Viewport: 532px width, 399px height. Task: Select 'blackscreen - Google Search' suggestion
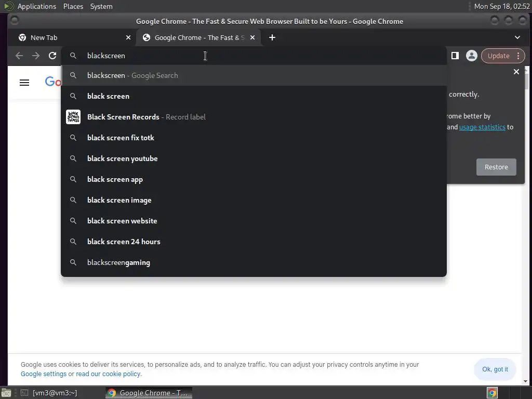point(254,75)
